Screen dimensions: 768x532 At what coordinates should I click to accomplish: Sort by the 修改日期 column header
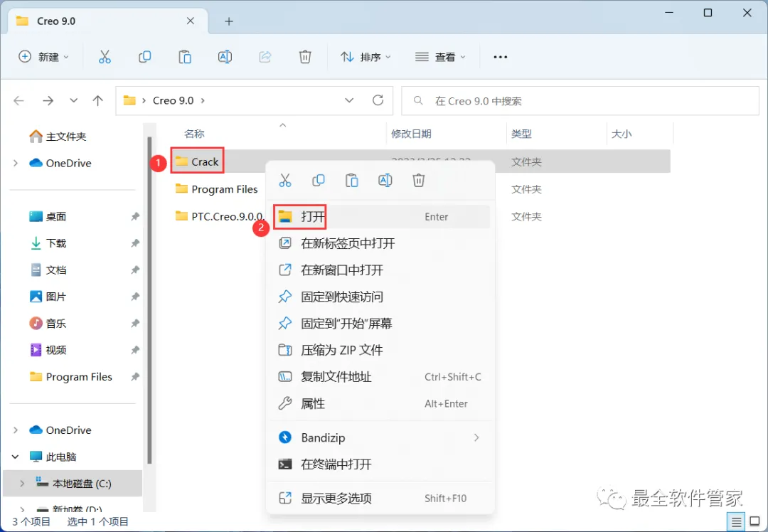click(x=411, y=134)
